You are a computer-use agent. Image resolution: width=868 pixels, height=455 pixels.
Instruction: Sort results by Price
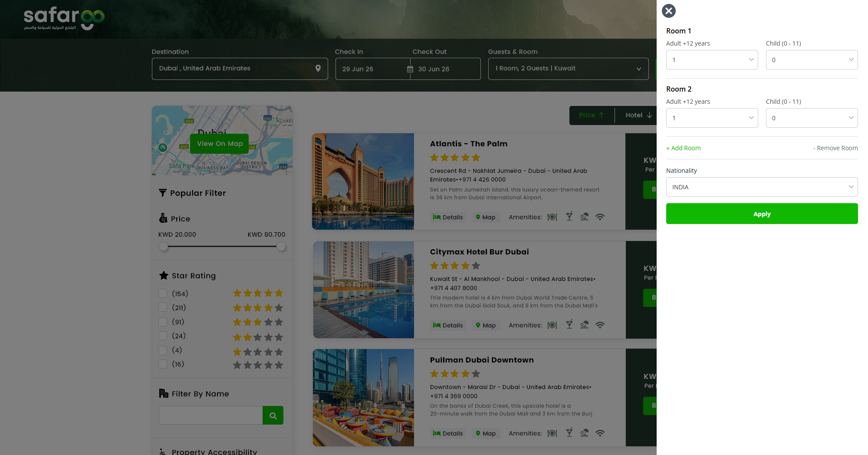pos(592,115)
